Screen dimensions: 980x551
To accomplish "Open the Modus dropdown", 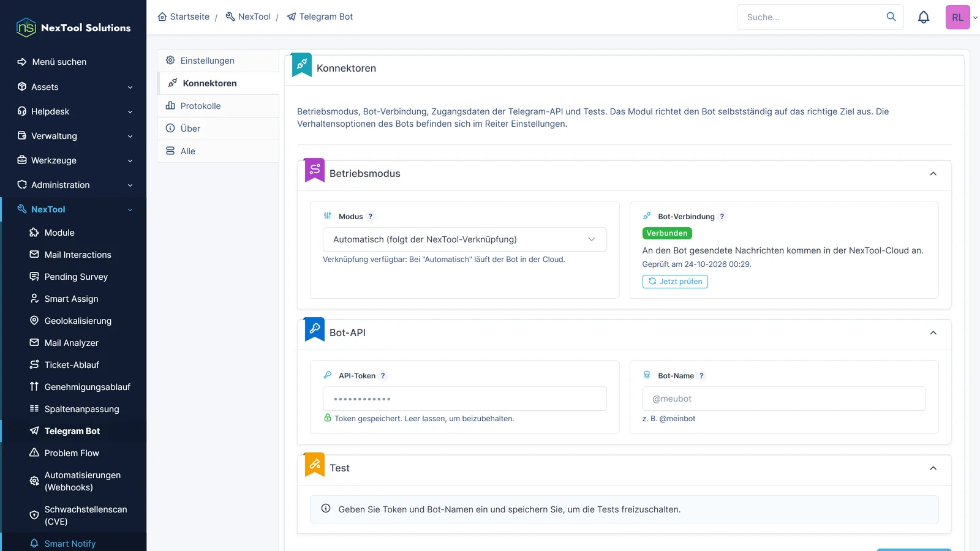I will pyautogui.click(x=465, y=239).
